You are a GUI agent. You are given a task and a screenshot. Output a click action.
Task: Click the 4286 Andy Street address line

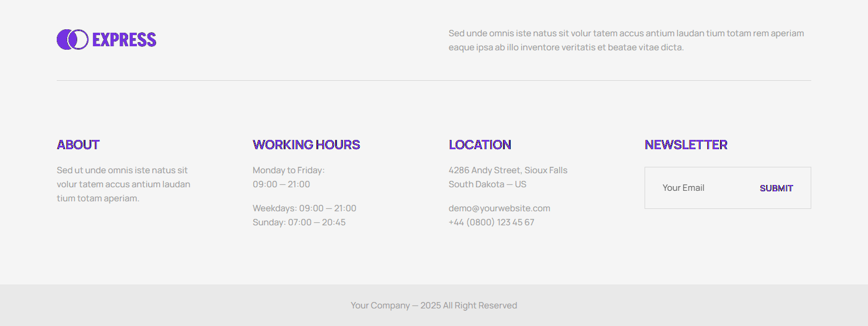click(508, 170)
